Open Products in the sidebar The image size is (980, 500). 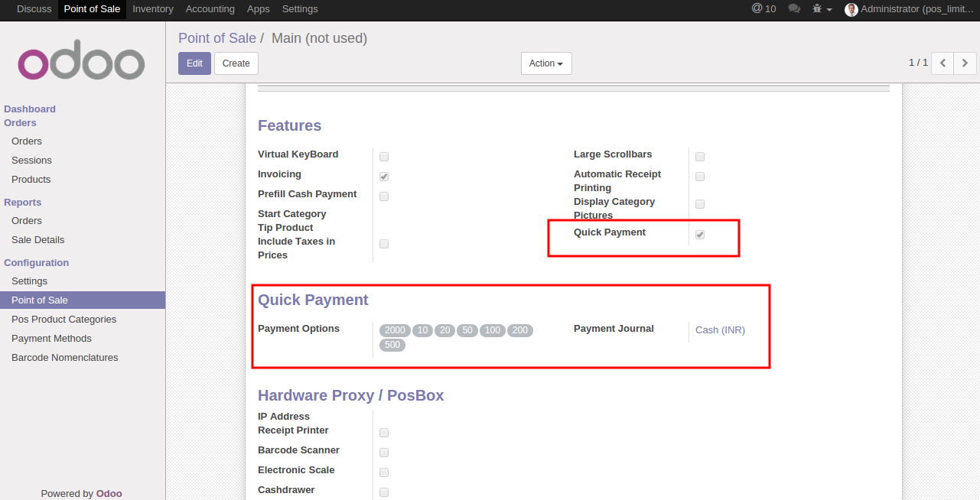[x=31, y=180]
